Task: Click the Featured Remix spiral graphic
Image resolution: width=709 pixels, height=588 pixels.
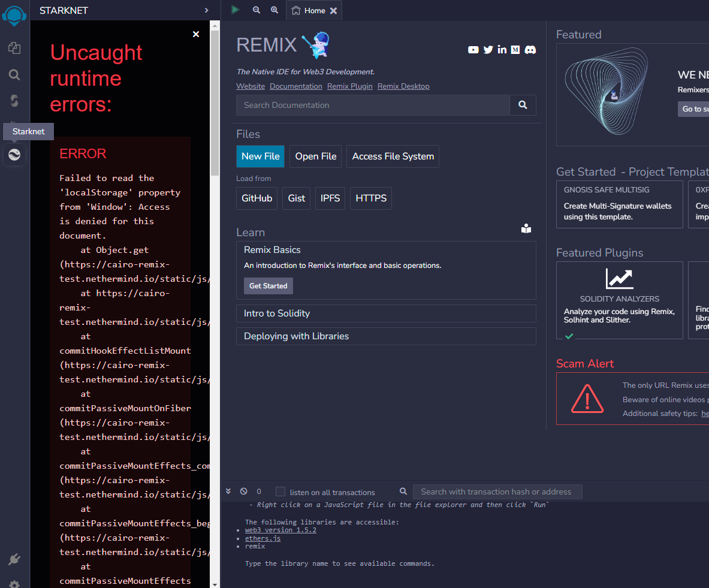Action: [x=607, y=92]
